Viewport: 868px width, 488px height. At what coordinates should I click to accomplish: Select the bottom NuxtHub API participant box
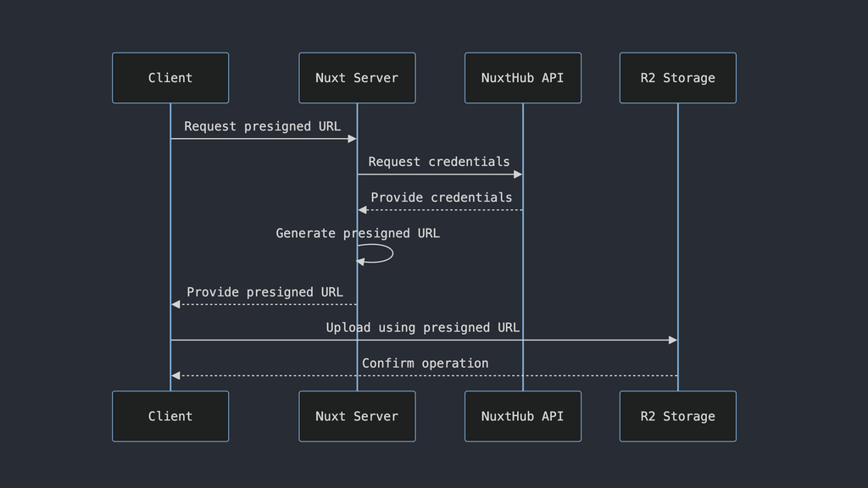pyautogui.click(x=522, y=416)
